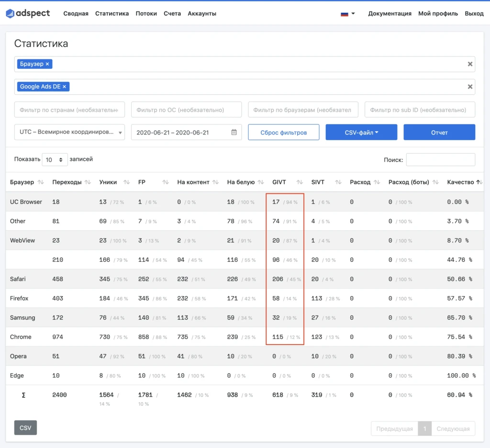This screenshot has width=490, height=448.
Task: Open the CSV-файл dropdown button
Action: pyautogui.click(x=361, y=132)
